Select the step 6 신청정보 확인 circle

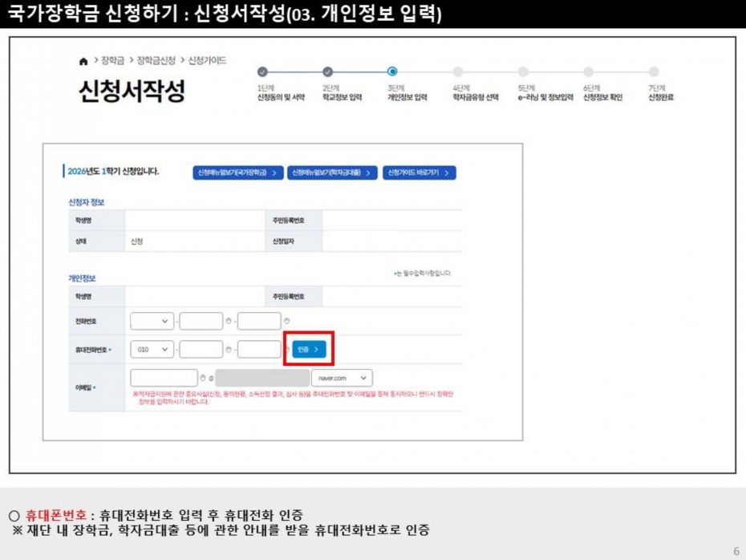(588, 71)
